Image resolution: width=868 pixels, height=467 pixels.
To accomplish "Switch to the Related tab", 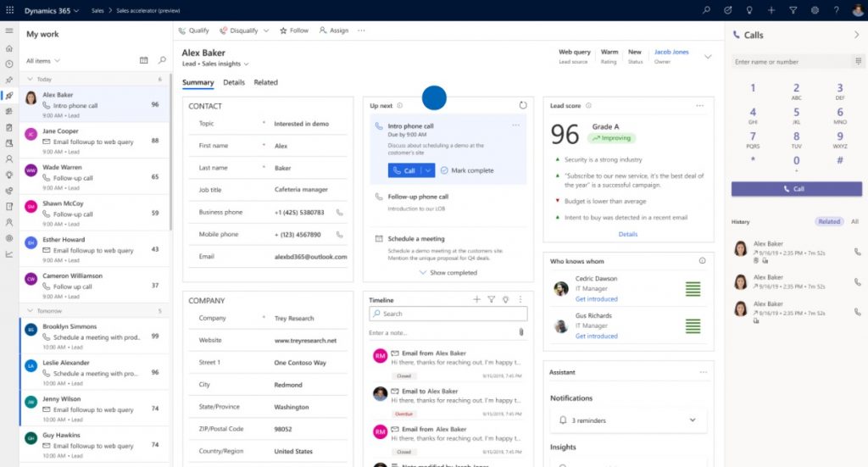I will point(265,82).
